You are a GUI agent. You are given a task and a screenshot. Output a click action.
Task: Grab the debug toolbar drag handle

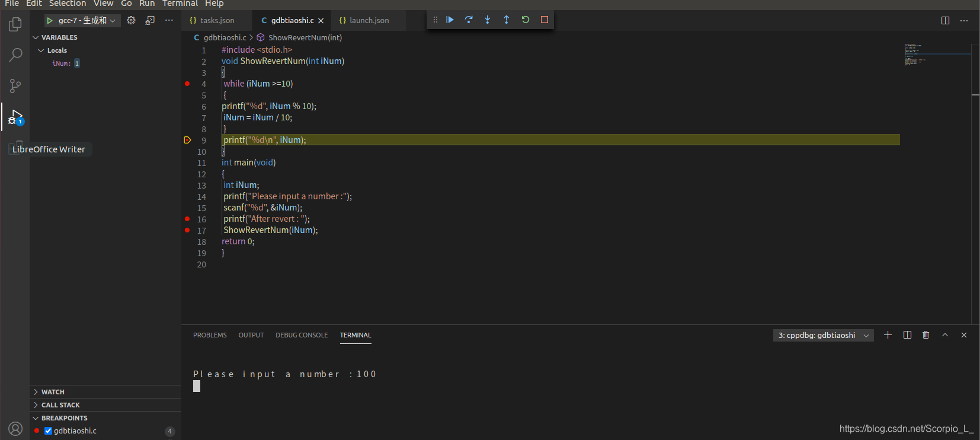point(435,20)
